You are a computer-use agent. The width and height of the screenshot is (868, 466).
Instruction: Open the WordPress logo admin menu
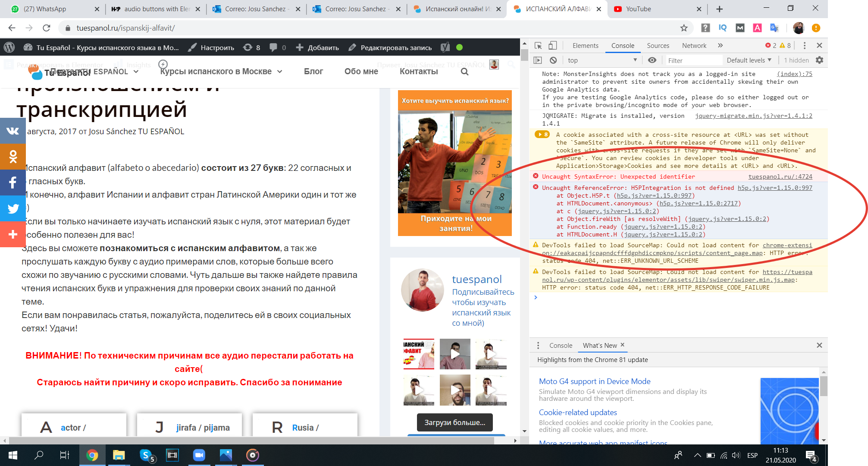point(9,47)
